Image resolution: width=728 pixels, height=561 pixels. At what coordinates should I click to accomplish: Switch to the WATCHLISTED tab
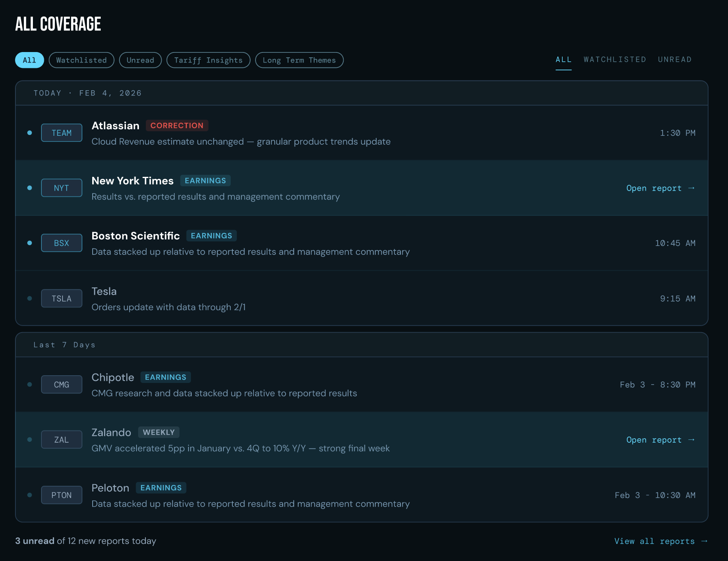point(615,60)
